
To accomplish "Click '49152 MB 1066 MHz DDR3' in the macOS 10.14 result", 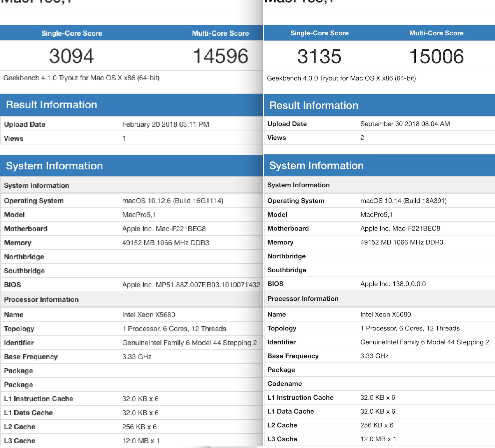I will pos(402,242).
